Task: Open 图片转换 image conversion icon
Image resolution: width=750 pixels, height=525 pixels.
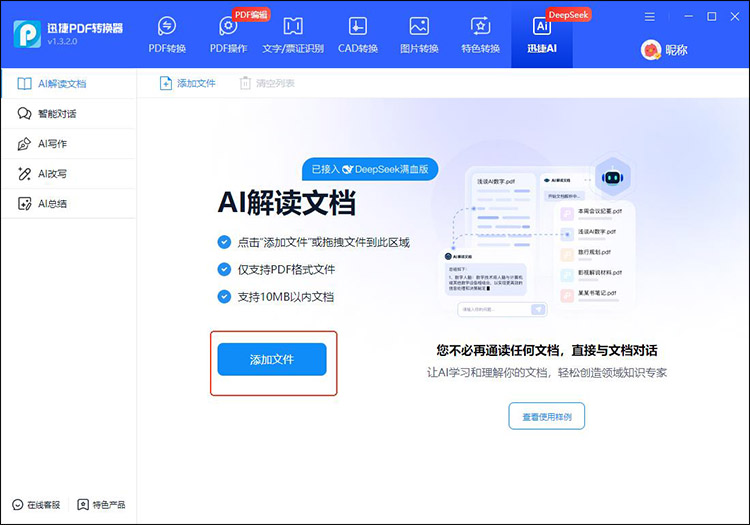Action: (x=419, y=26)
